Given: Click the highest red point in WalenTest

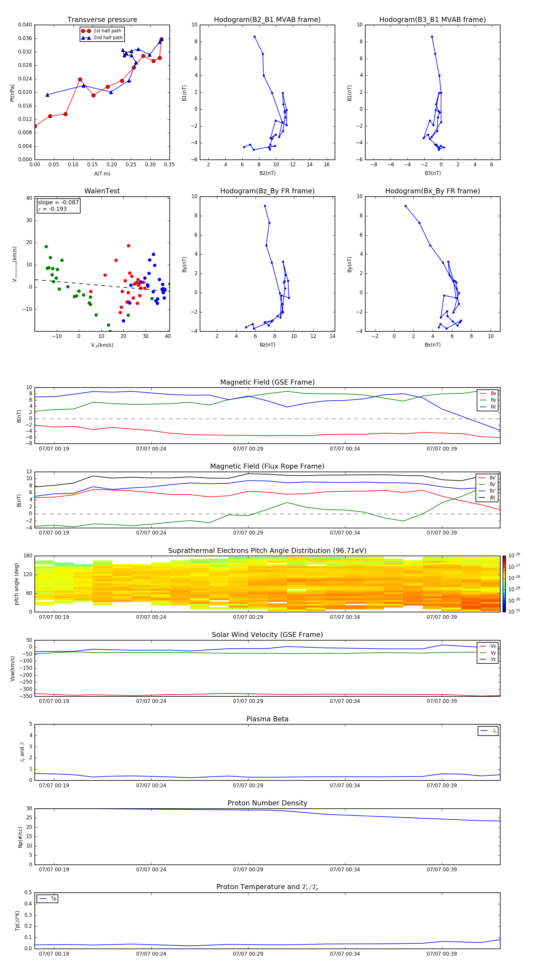Looking at the screenshot, I should [128, 246].
